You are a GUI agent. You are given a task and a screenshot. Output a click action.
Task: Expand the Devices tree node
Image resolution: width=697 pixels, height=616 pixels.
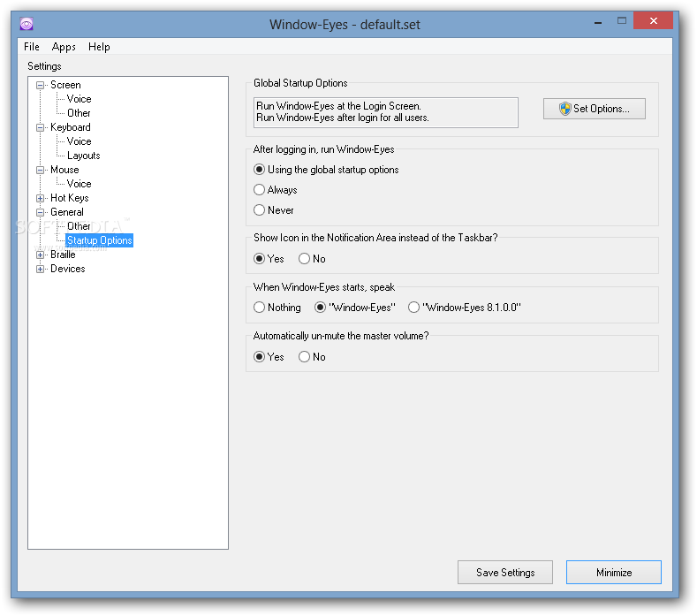pyautogui.click(x=40, y=269)
